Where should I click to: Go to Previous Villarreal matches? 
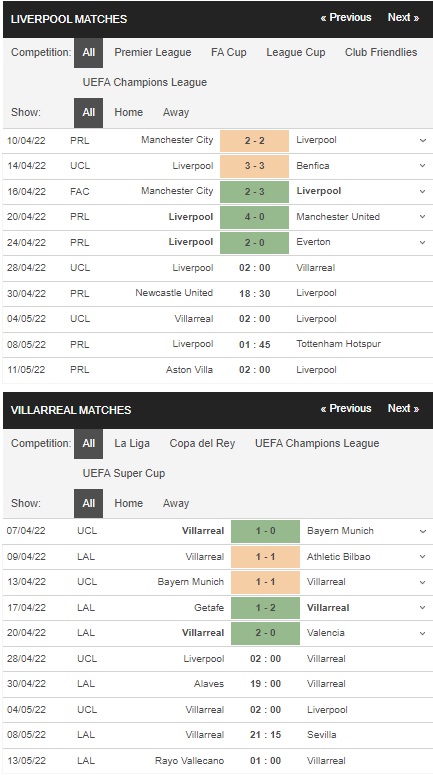[346, 409]
